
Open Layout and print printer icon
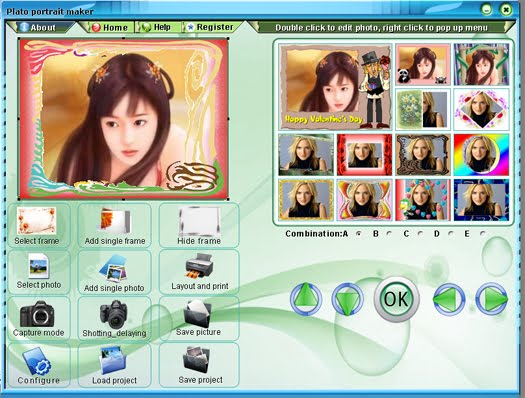click(x=200, y=266)
